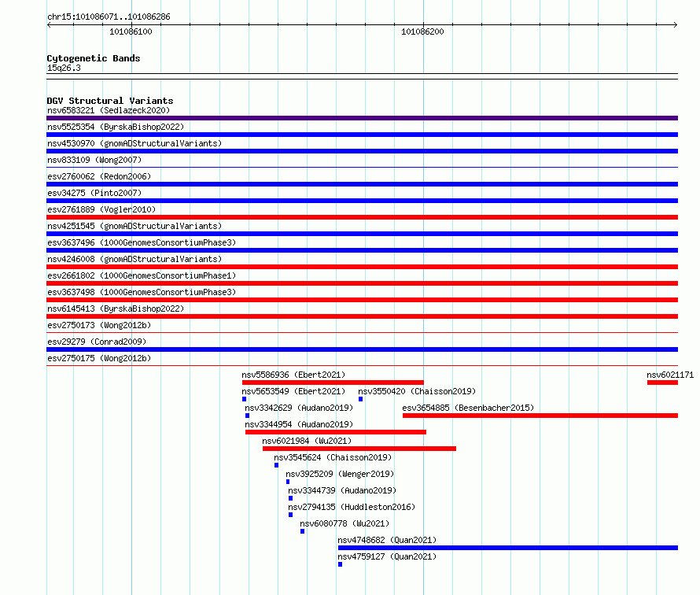The height and width of the screenshot is (595, 700).
Task: Open nsv3344954 (Audano2019) variant
Action: click(299, 424)
